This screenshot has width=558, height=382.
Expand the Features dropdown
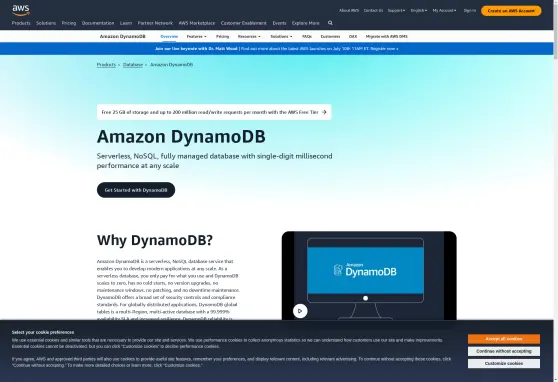coord(196,36)
